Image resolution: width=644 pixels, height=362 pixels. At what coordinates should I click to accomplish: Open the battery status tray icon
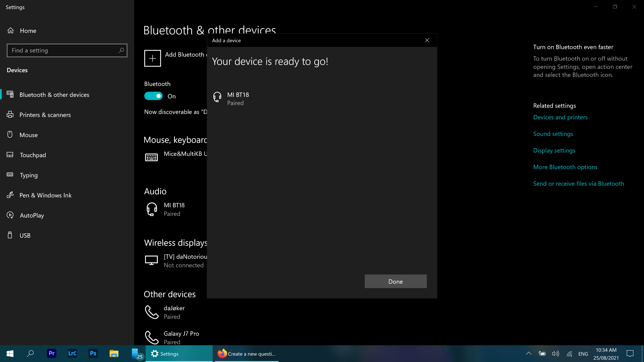point(542,353)
